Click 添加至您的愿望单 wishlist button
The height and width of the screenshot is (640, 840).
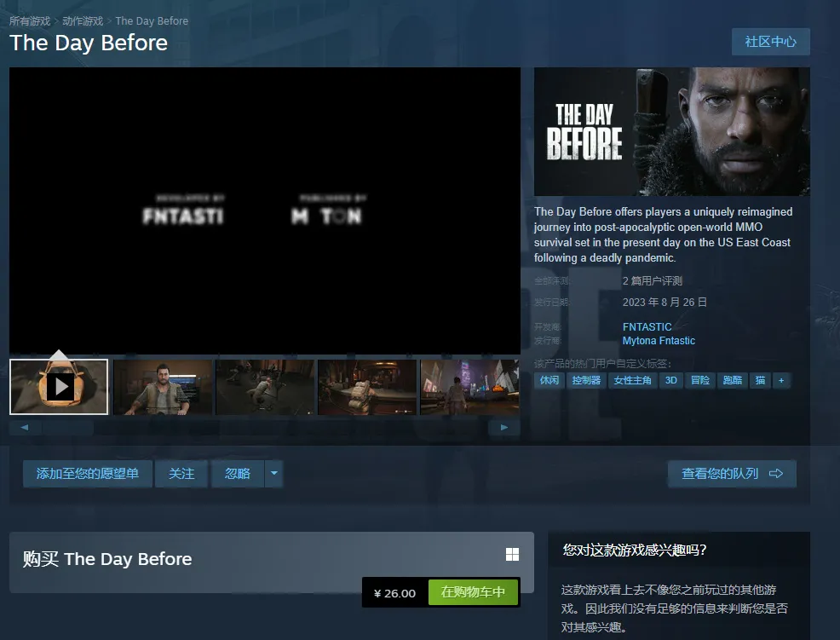[88, 474]
